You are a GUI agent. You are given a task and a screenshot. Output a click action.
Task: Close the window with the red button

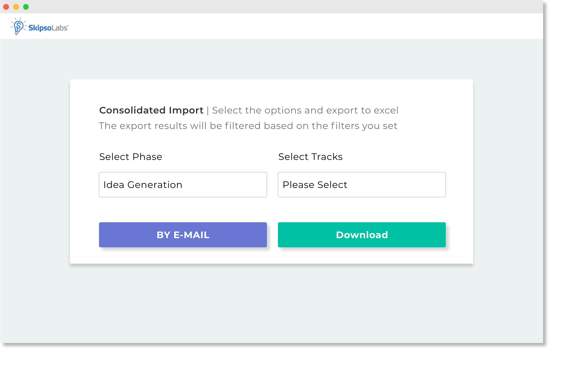tap(6, 7)
